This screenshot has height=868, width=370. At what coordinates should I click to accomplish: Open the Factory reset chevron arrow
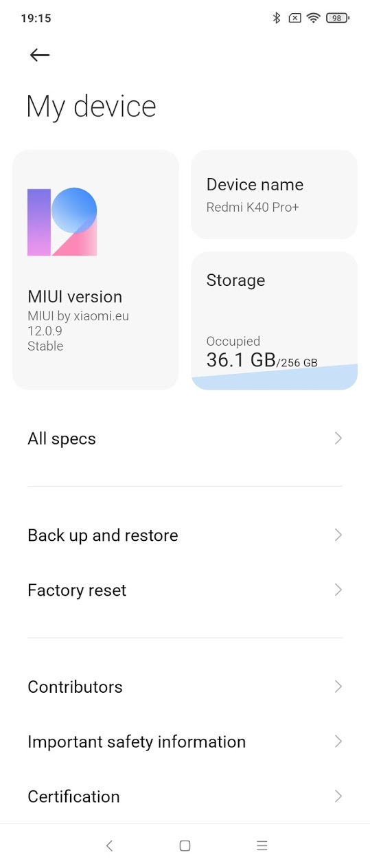click(338, 590)
